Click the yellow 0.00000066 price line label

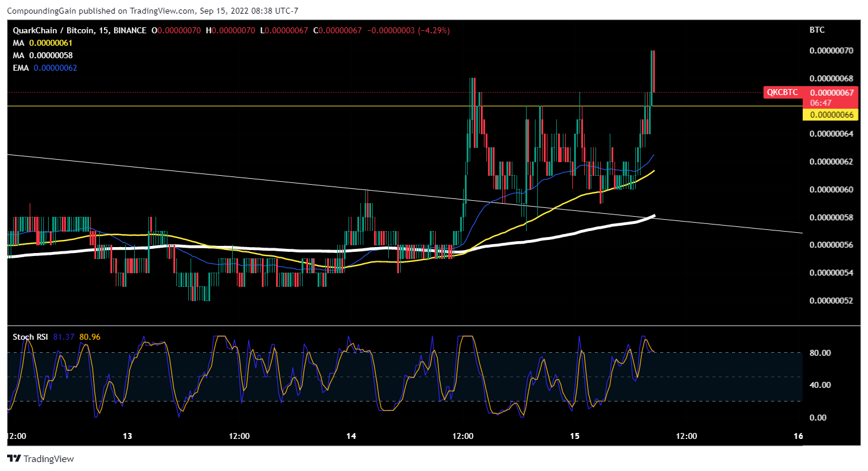tap(831, 115)
